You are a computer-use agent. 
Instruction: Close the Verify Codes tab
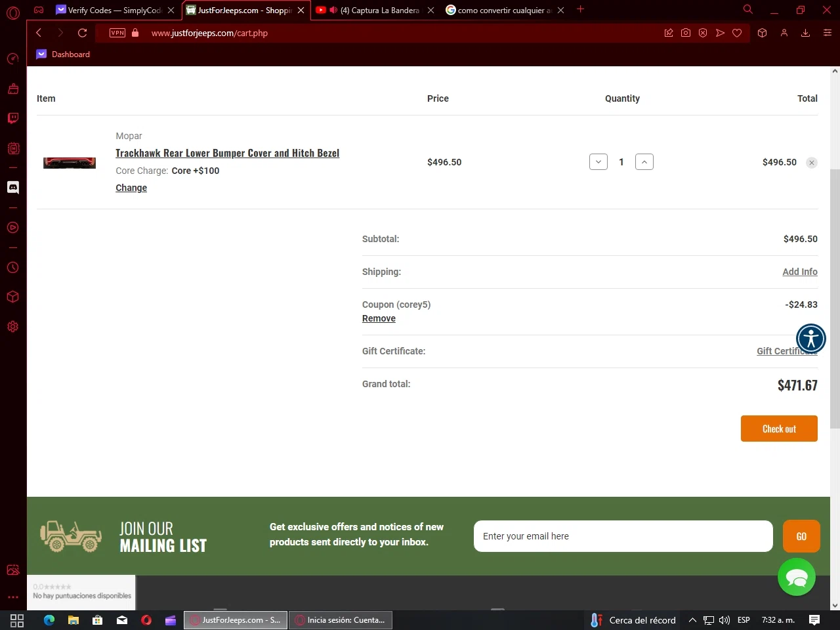click(x=171, y=10)
